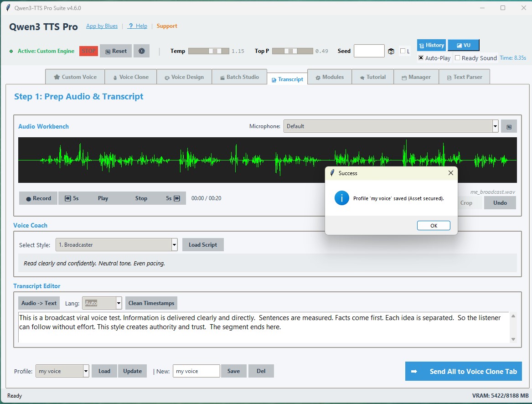Open the History panel

click(x=431, y=45)
